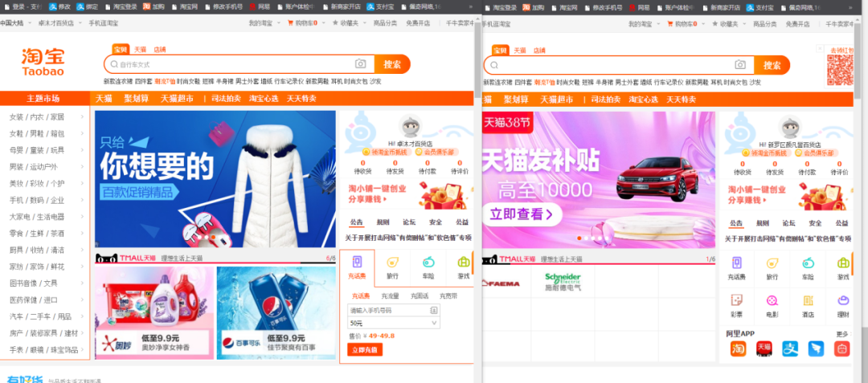Select the 酒店 icon in right window
Image resolution: width=868 pixels, height=383 pixels.
coord(808,300)
